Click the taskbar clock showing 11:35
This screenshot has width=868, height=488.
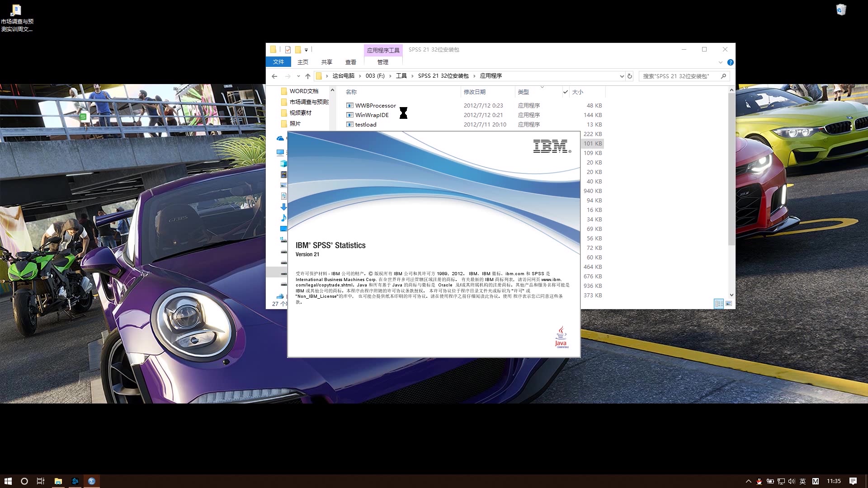(834, 481)
